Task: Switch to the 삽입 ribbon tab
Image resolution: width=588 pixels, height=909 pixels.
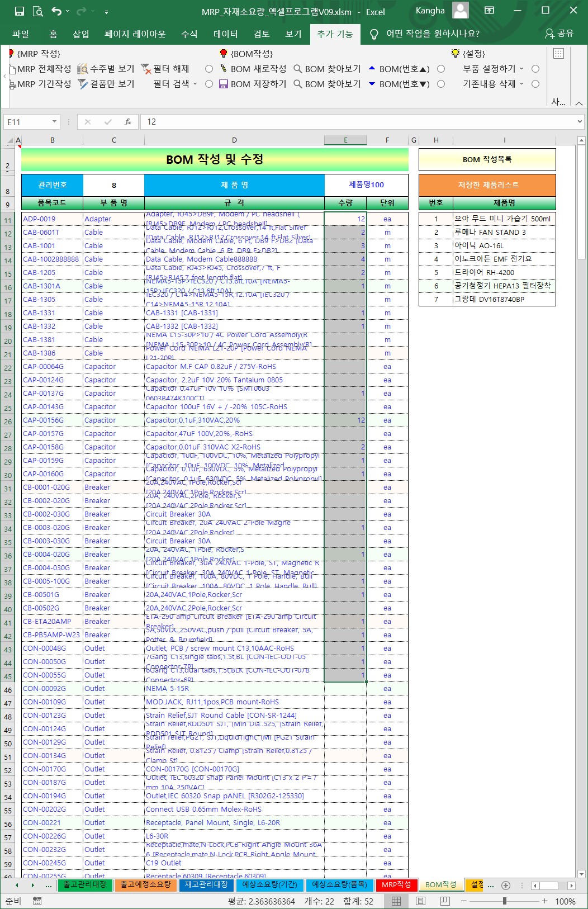Action: pos(81,34)
